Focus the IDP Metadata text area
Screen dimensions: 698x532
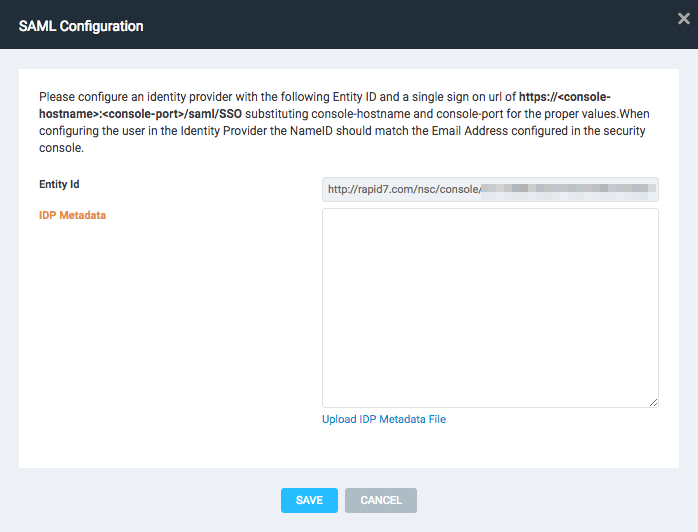click(x=490, y=308)
